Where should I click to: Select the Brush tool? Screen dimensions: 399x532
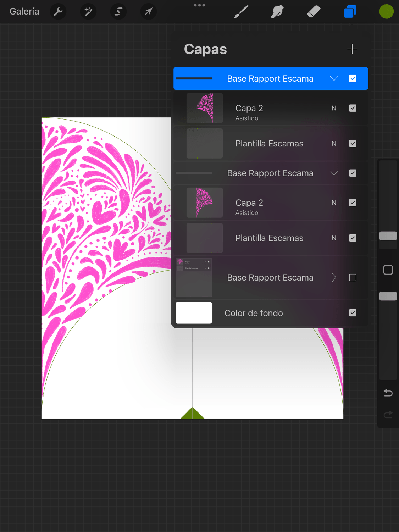[x=241, y=12]
